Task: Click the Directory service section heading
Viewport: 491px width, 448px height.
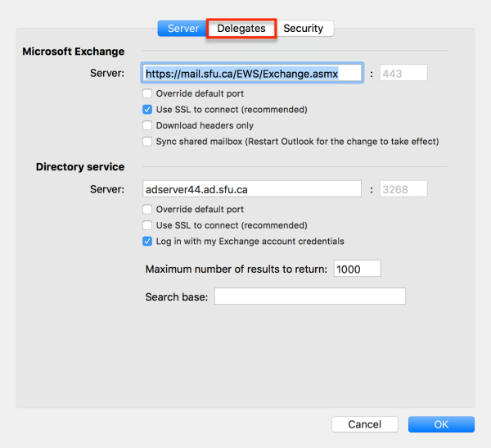Action: (80, 167)
